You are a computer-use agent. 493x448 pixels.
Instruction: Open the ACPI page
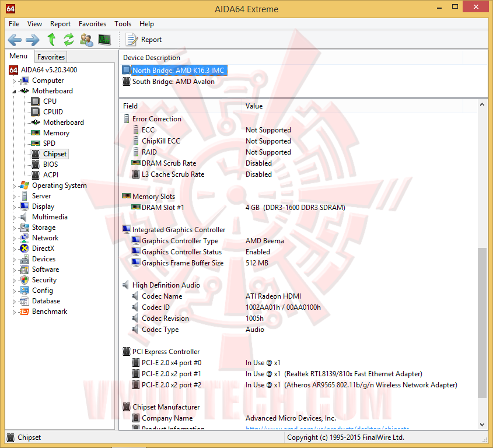(x=51, y=175)
